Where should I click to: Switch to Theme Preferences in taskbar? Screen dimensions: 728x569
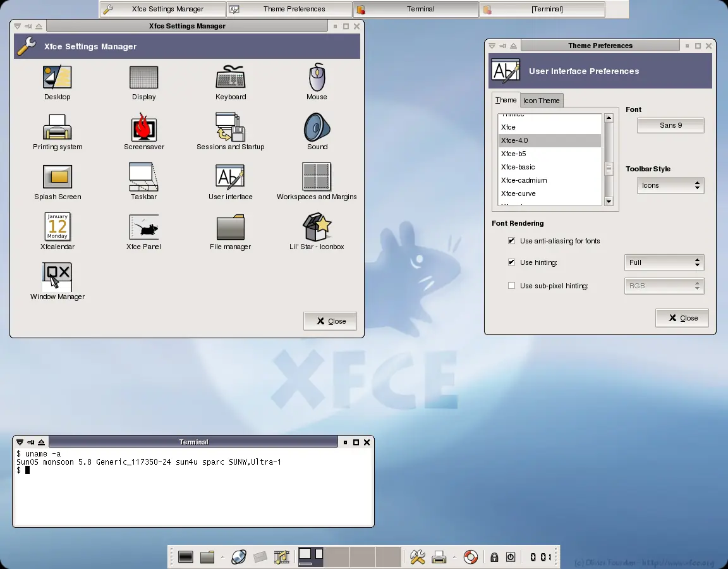(x=289, y=9)
